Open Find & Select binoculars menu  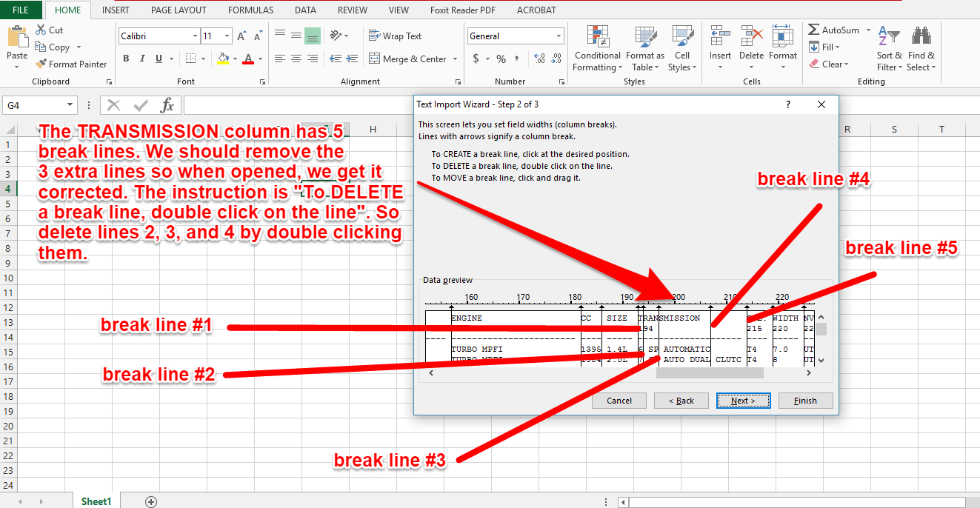coord(921,48)
